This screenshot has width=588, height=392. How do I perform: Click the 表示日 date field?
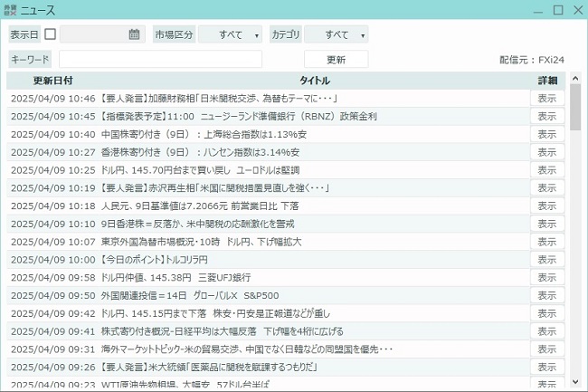(x=102, y=34)
